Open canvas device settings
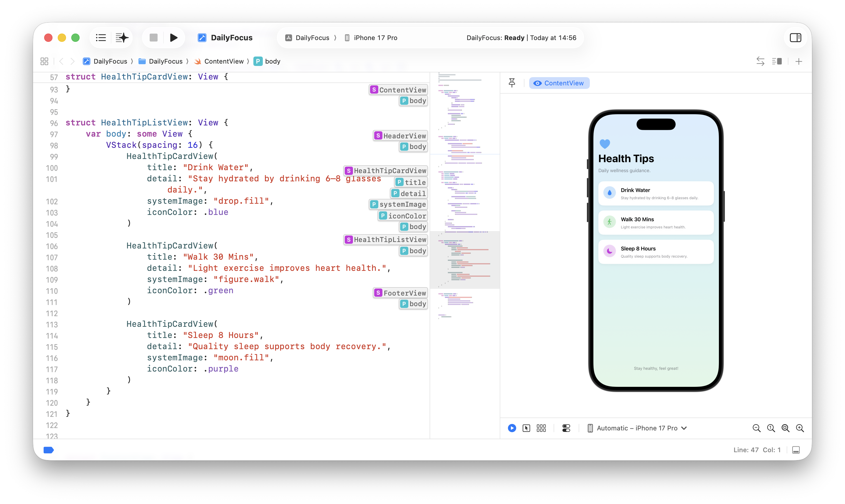The image size is (845, 504). 566,428
